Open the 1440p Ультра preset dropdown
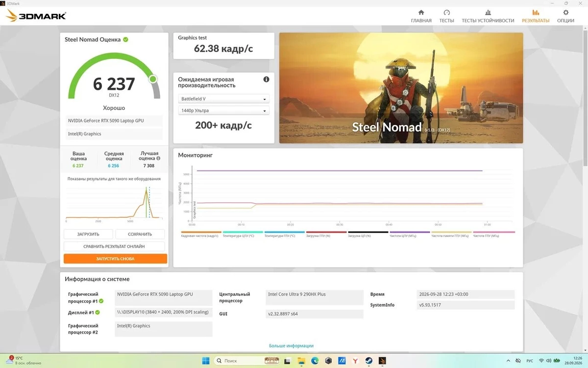 tap(223, 111)
